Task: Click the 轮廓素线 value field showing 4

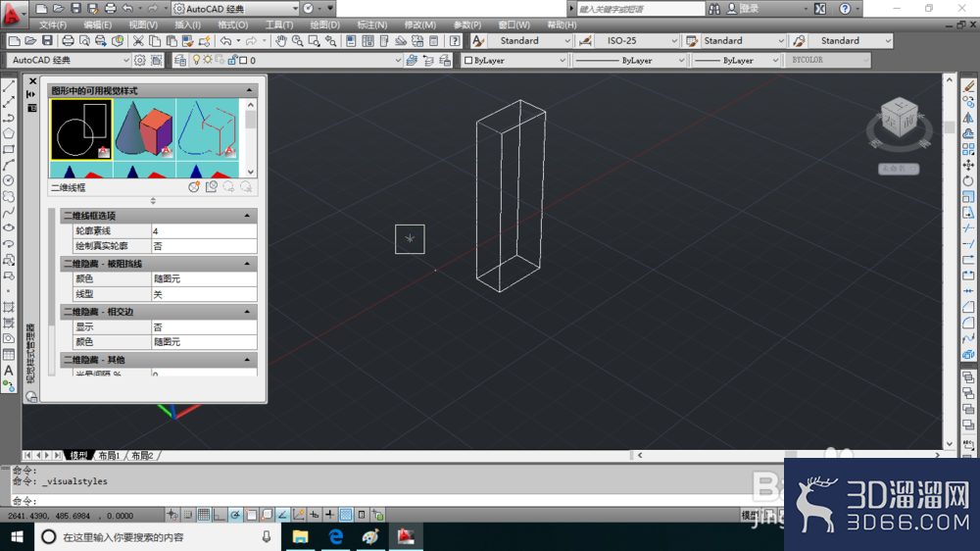Action: click(204, 230)
